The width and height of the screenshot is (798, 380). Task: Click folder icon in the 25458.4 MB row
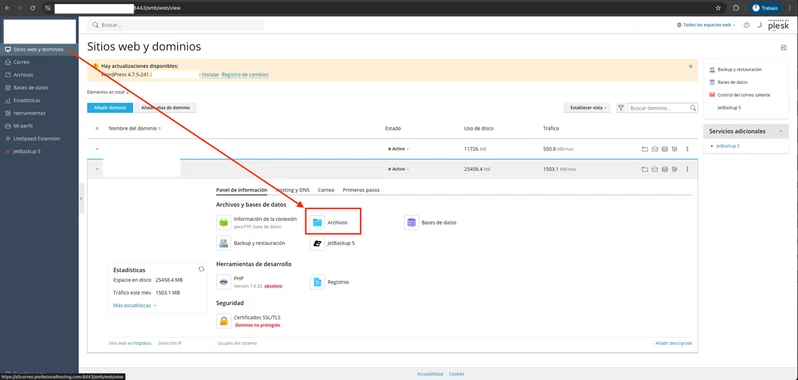point(644,169)
